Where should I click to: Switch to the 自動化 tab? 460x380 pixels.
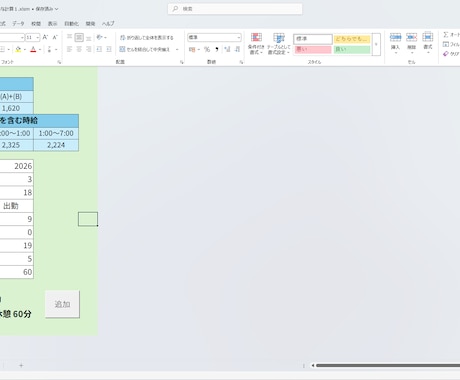71,23
